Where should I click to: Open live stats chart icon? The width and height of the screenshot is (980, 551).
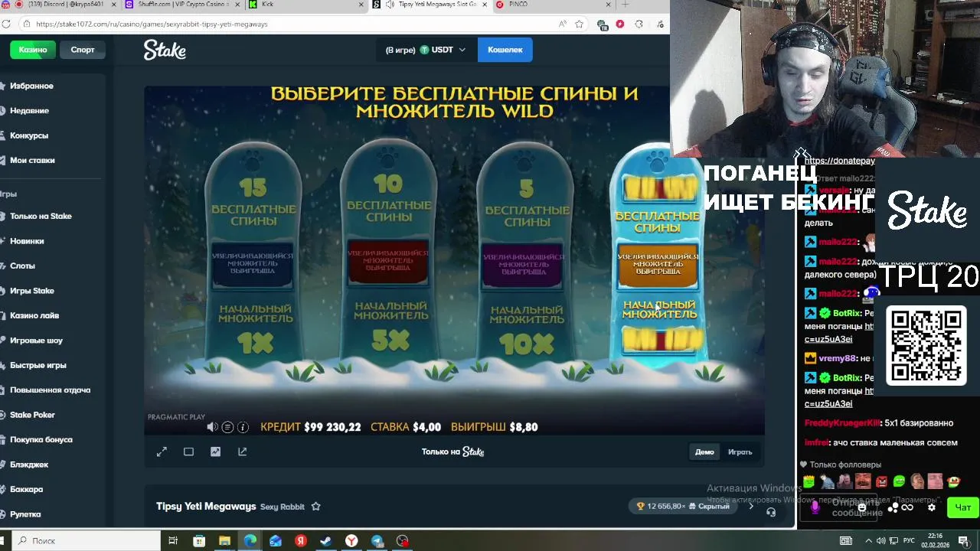[215, 452]
